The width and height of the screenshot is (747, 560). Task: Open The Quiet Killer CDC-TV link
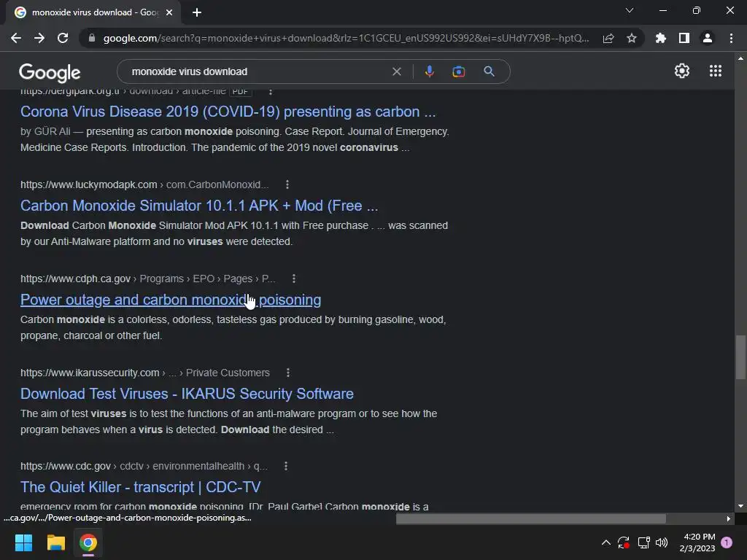[141, 487]
